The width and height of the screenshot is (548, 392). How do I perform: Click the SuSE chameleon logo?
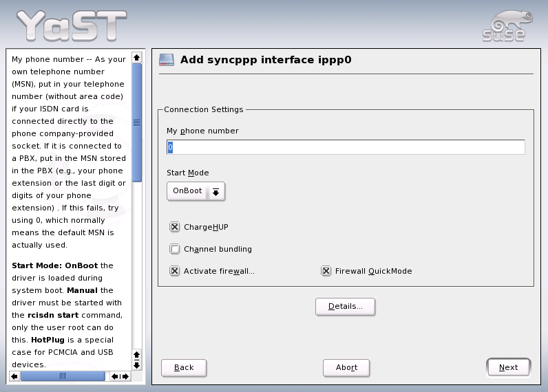coord(508,26)
